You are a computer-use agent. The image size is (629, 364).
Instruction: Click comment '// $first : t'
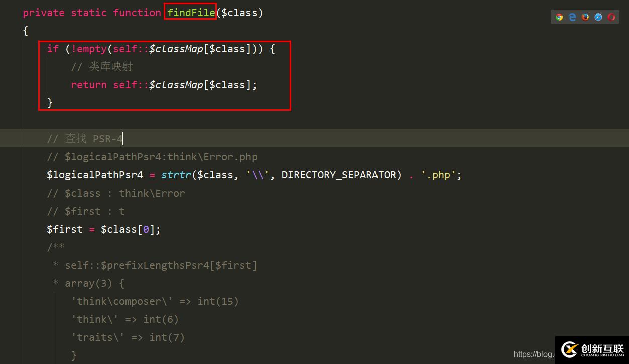(x=86, y=211)
